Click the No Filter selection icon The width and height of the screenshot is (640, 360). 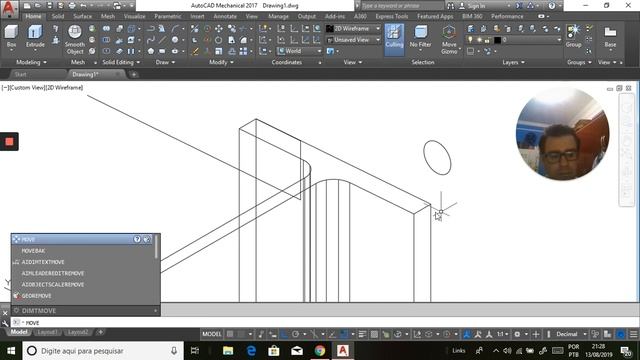(x=420, y=37)
